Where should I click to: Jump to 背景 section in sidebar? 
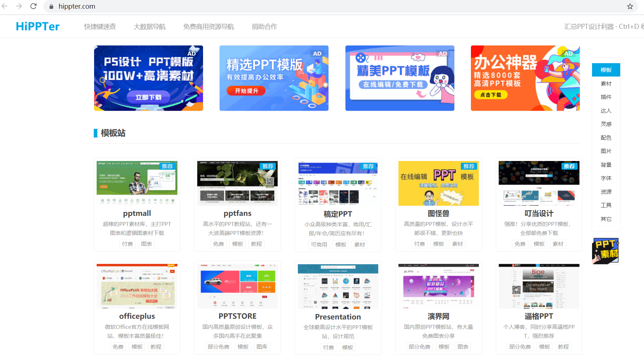[606, 165]
